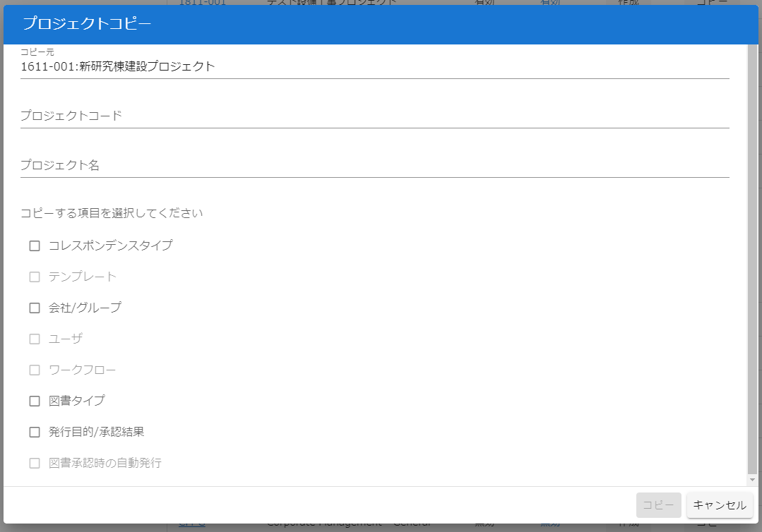
Task: Check the コレスポンデンスタイプ checkbox
Action: pos(35,246)
